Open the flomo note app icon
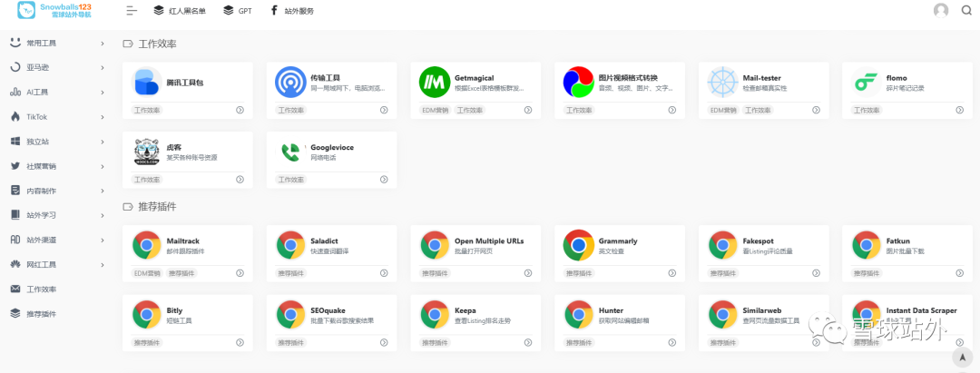This screenshot has width=980, height=373. coord(866,83)
